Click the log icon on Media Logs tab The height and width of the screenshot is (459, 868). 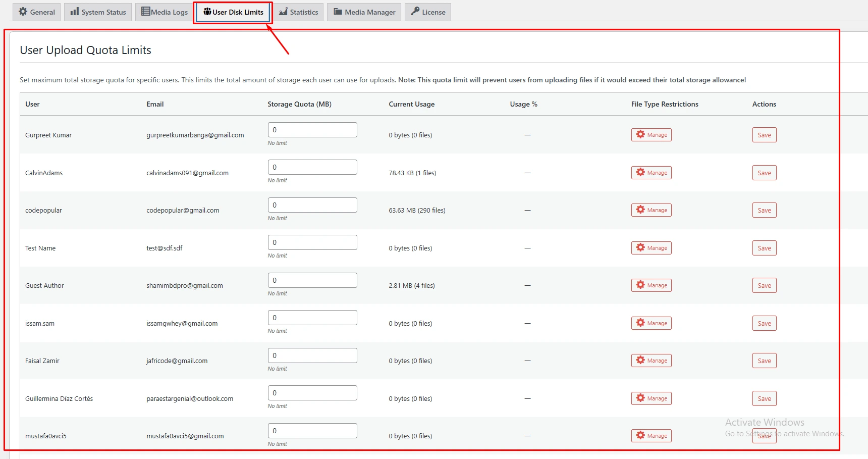point(146,11)
